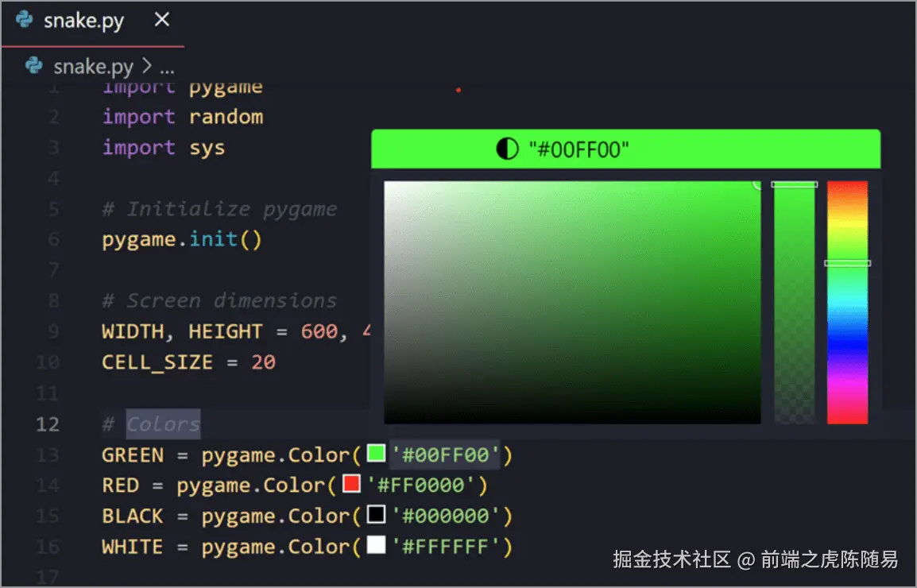Click the '#00FF00' string in GREEN line
Screen dimensions: 917x588
(x=445, y=455)
